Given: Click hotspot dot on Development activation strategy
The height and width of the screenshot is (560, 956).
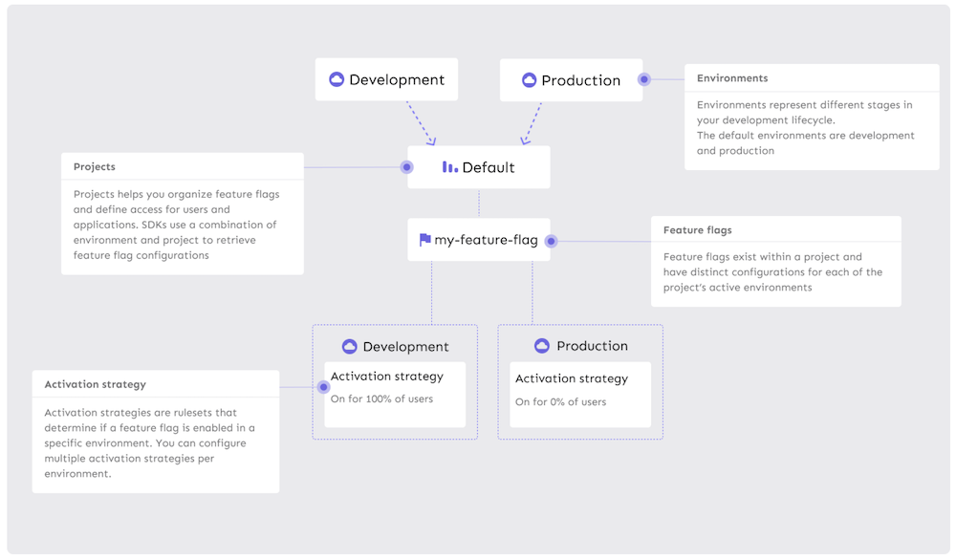Looking at the screenshot, I should [x=324, y=387].
